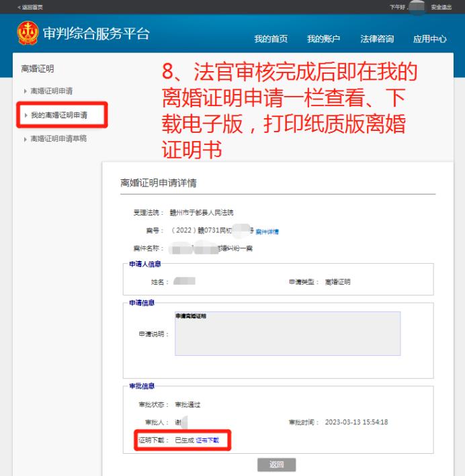This screenshot has height=476, width=465.
Task: Log out with 安全退出
Action: 441,7
